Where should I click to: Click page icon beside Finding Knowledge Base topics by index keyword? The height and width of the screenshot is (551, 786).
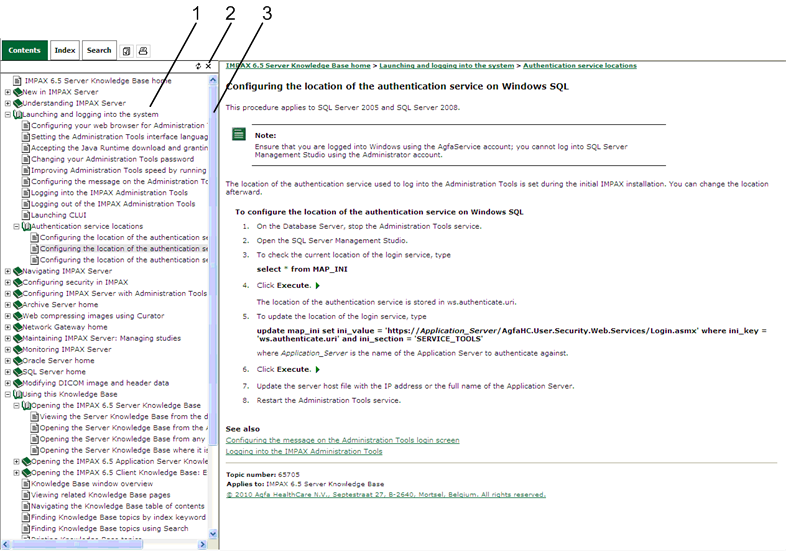tap(26, 517)
